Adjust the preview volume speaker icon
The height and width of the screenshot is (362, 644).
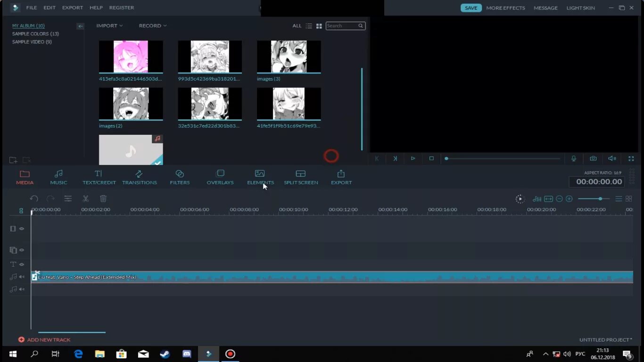click(x=612, y=158)
